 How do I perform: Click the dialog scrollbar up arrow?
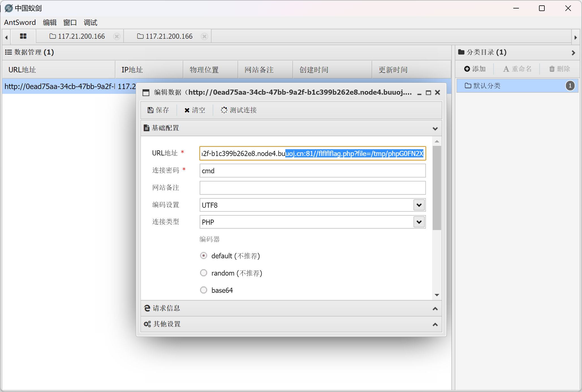tap(437, 141)
